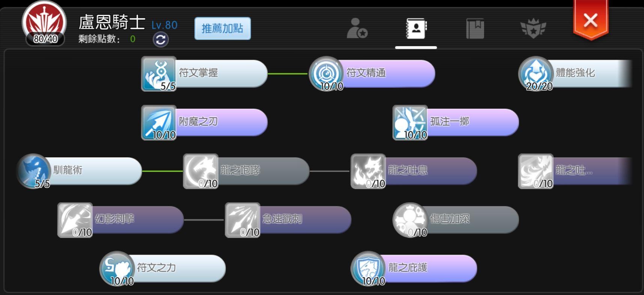
Task: Open the 體能強化 skill icon
Action: tap(536, 74)
